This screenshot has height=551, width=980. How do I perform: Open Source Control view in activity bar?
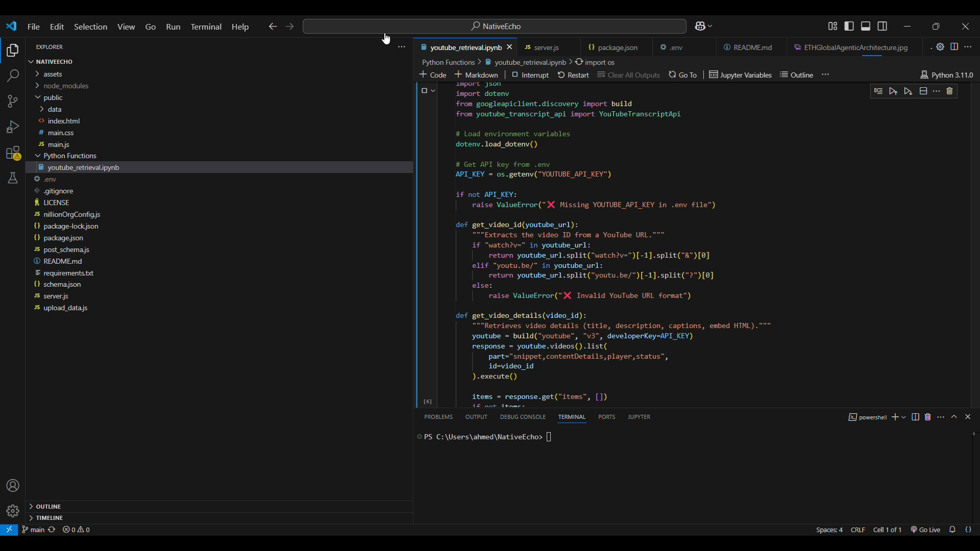[13, 102]
